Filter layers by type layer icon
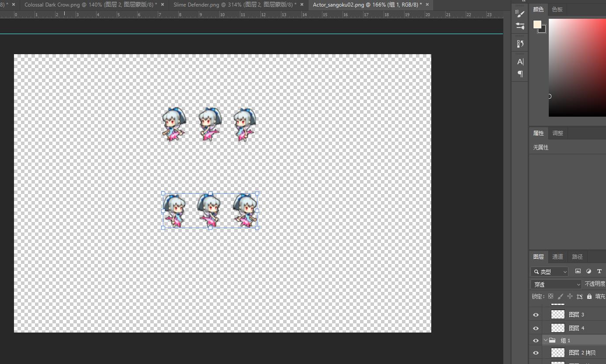 (x=599, y=271)
